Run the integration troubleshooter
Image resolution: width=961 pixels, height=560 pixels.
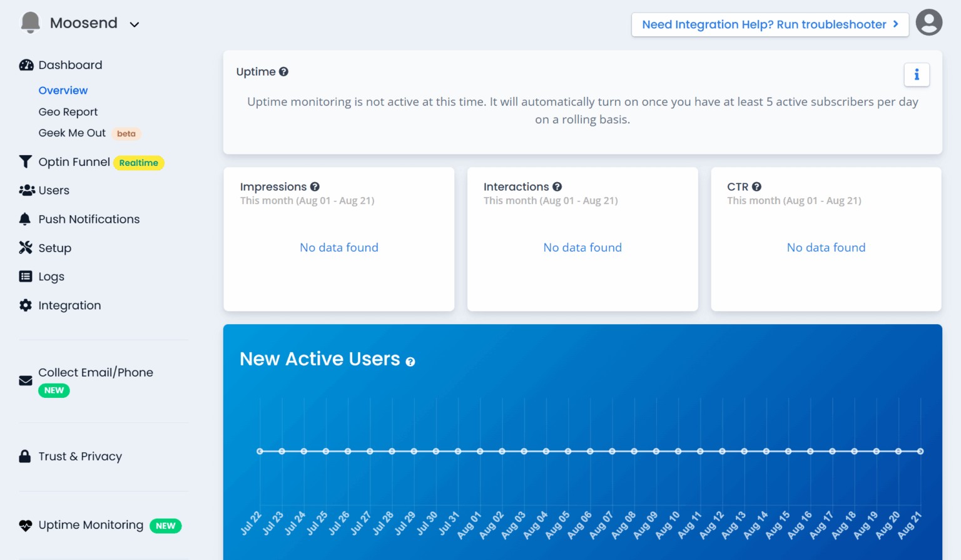pyautogui.click(x=770, y=24)
